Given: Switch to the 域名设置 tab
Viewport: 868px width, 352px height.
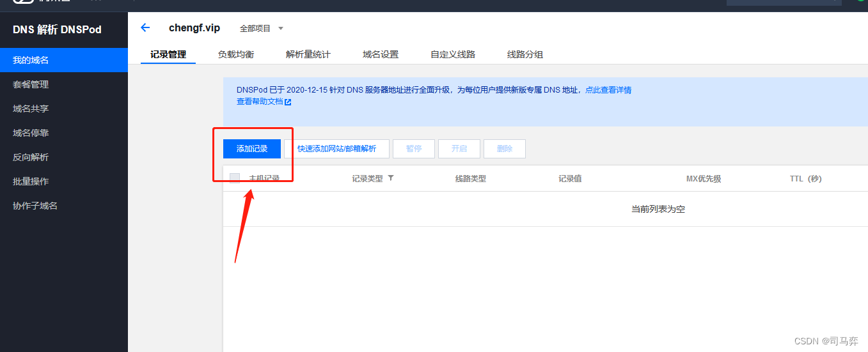Looking at the screenshot, I should pyautogui.click(x=381, y=54).
